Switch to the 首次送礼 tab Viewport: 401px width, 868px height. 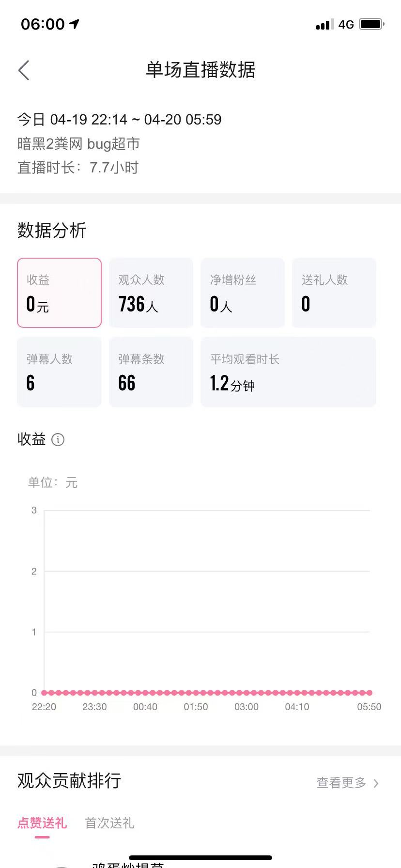click(x=109, y=823)
